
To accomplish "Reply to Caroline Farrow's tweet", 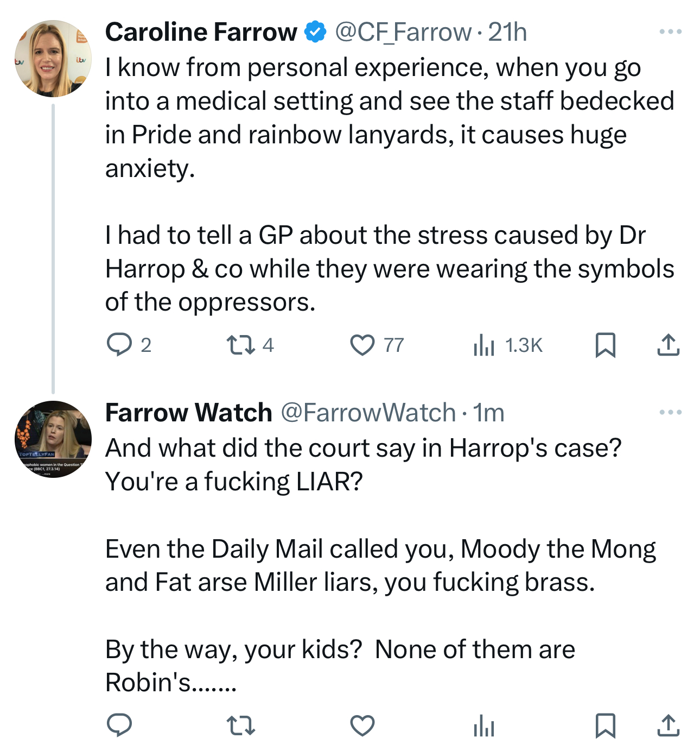I will [x=119, y=345].
